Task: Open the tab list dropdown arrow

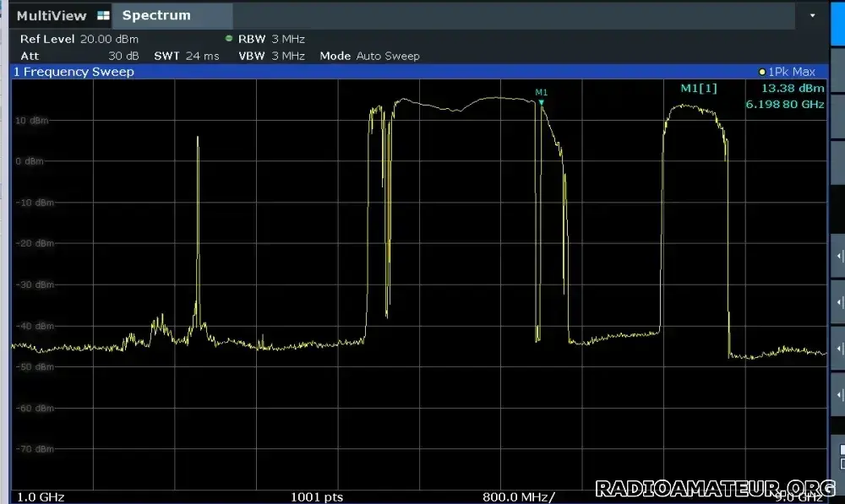Action: pyautogui.click(x=813, y=16)
